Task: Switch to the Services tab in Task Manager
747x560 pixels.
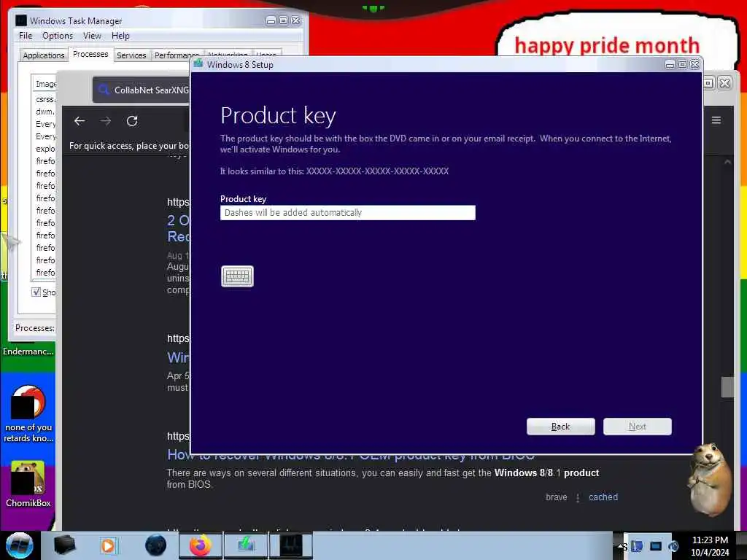Action: click(131, 55)
